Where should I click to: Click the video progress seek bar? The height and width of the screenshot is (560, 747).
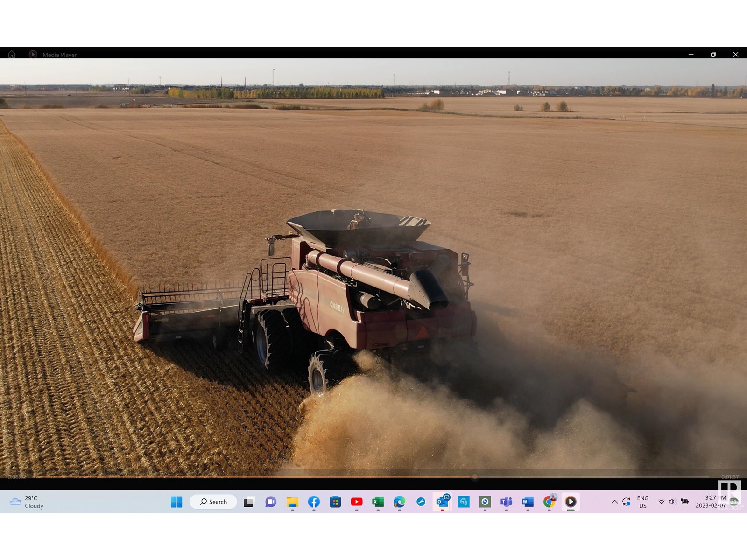(x=373, y=477)
